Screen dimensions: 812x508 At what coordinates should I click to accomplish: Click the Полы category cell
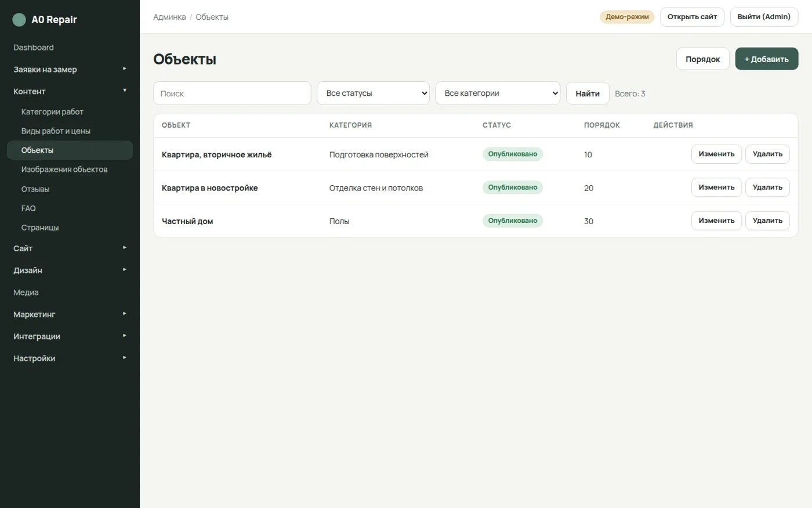(x=339, y=221)
